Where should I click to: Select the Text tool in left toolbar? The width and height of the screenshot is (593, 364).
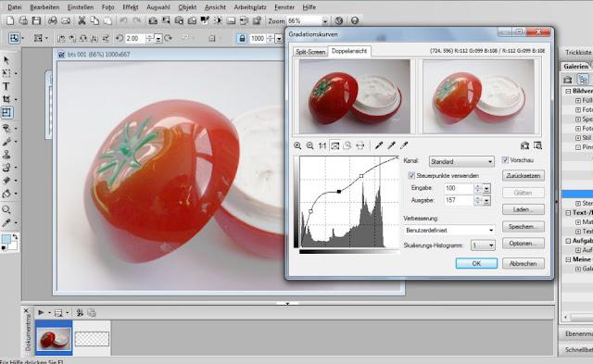(6, 86)
